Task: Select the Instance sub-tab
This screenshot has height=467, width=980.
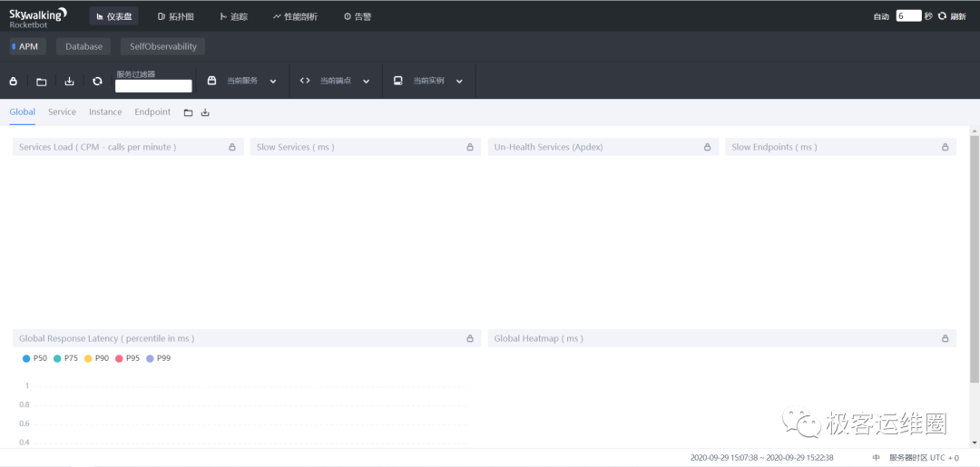Action: 105,112
